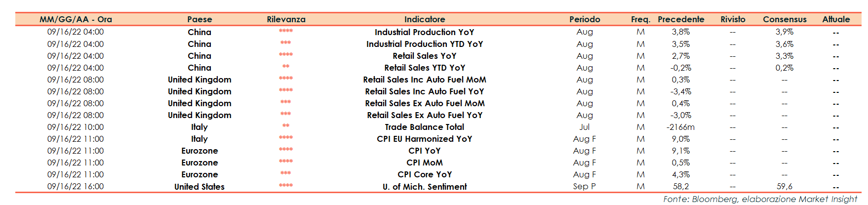Click the Retail Sales Ex Auto Fuel MoM cell
The width and height of the screenshot is (868, 205).
(x=425, y=103)
